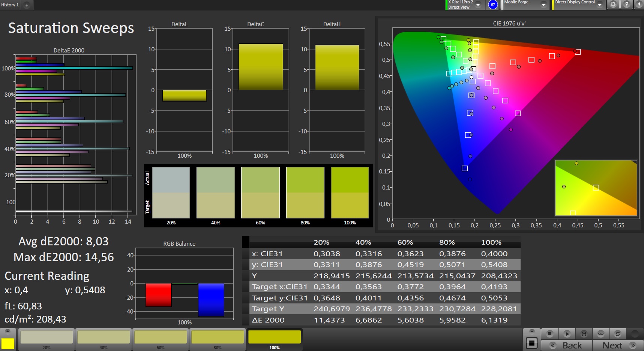Click the DeltaC bar chart
The image size is (644, 351).
[x=261, y=90]
